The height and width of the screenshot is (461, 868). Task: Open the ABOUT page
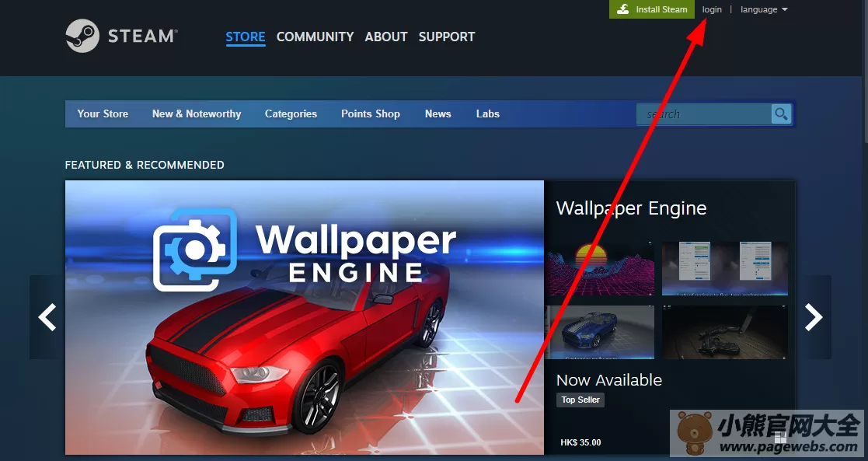[x=386, y=37]
